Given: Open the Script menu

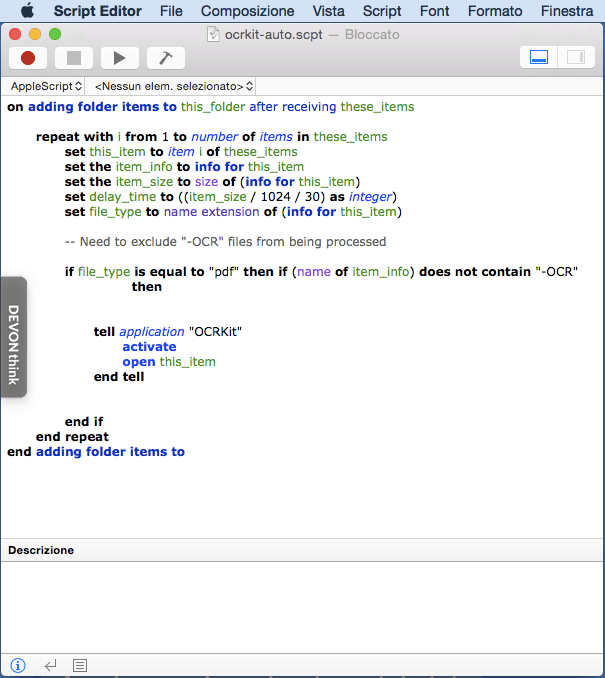Looking at the screenshot, I should (x=382, y=11).
